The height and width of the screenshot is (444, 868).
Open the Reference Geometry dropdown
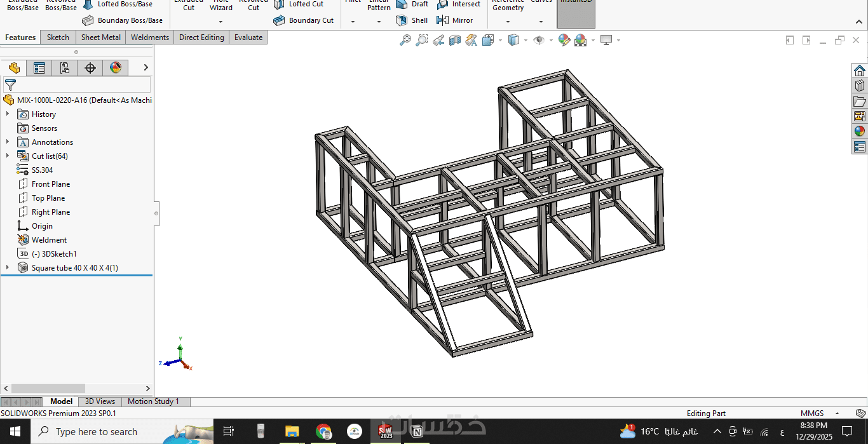point(508,22)
